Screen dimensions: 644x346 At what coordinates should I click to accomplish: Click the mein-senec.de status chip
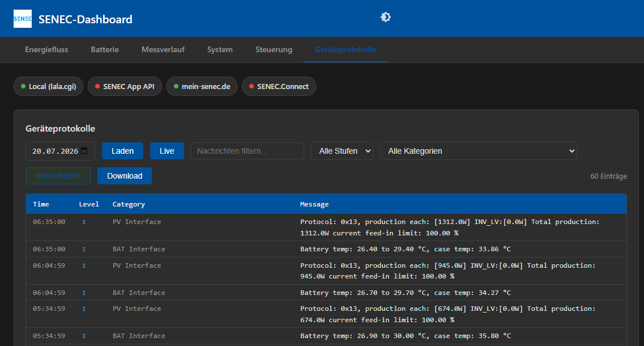(x=202, y=86)
